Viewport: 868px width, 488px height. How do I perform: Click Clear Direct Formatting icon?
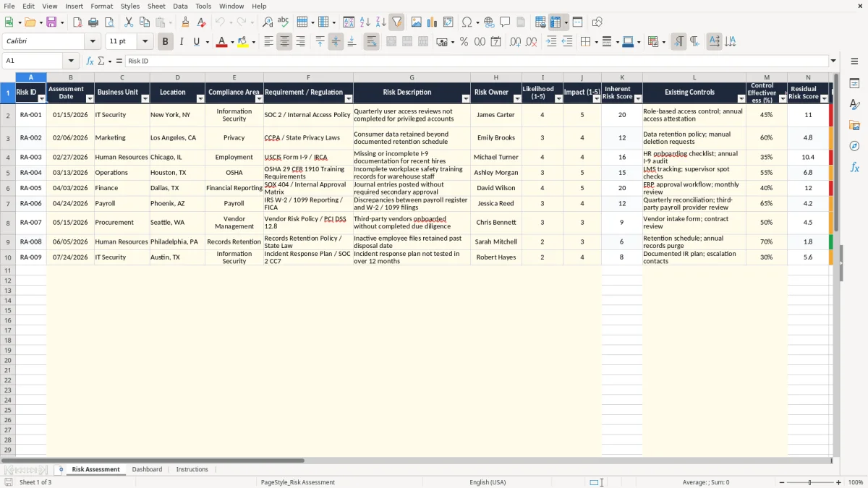[x=202, y=22]
